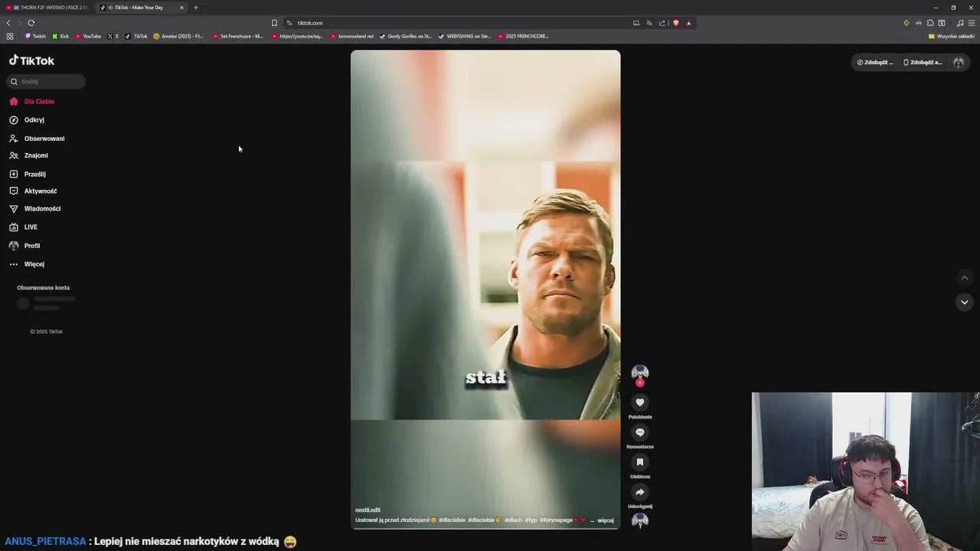The width and height of the screenshot is (980, 551).
Task: Like the video with heart icon
Action: tap(640, 402)
